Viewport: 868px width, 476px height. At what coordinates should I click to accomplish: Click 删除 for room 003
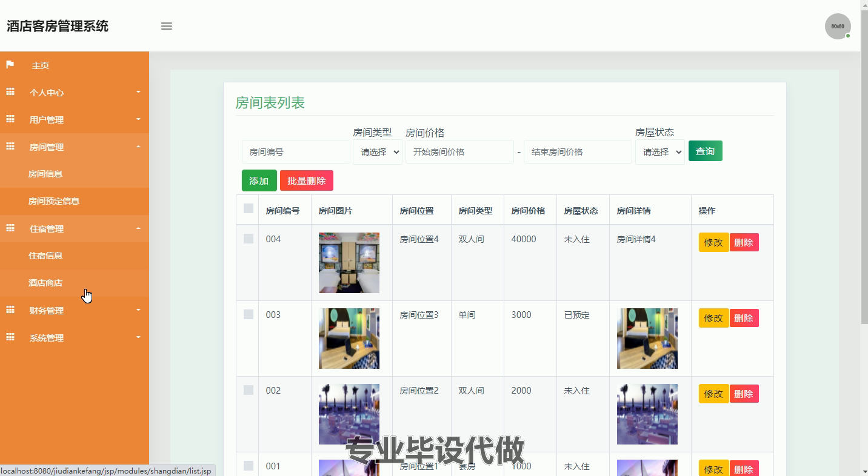point(744,318)
